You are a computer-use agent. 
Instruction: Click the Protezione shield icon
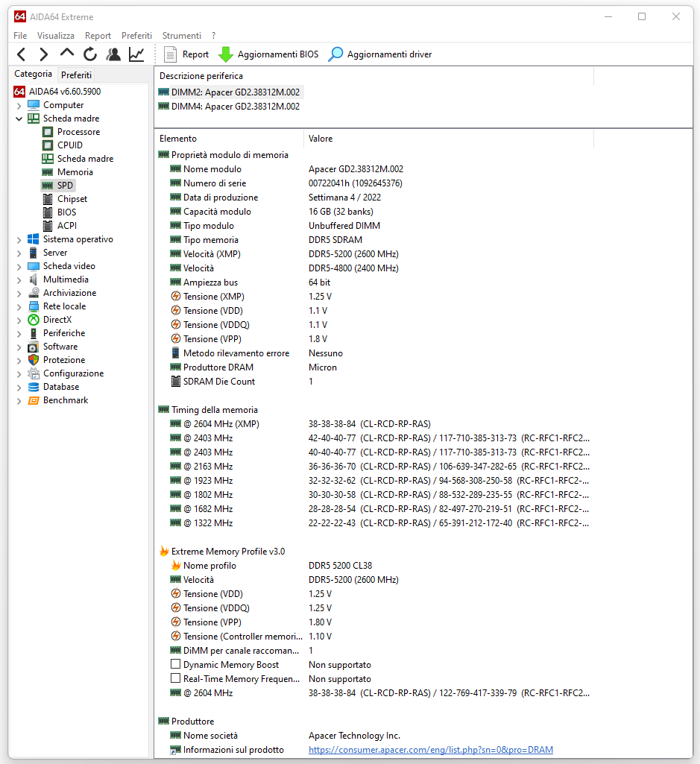pos(33,360)
